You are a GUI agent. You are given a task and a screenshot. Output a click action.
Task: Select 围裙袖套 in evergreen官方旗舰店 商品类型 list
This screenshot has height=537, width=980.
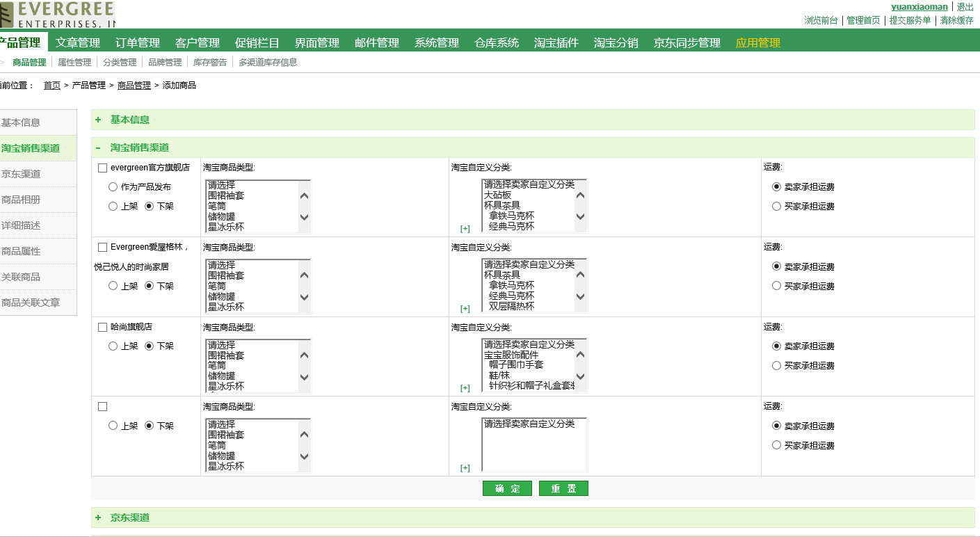coord(252,195)
